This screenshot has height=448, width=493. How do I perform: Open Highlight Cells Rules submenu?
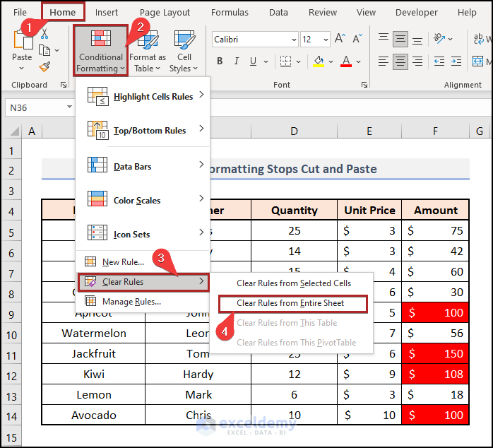[143, 96]
